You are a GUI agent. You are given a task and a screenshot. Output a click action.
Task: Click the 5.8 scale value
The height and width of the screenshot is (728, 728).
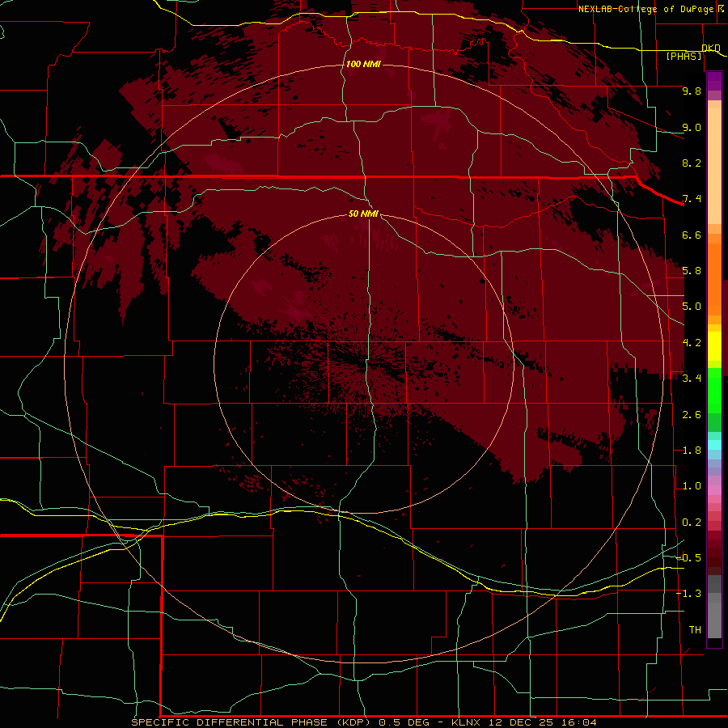click(692, 271)
